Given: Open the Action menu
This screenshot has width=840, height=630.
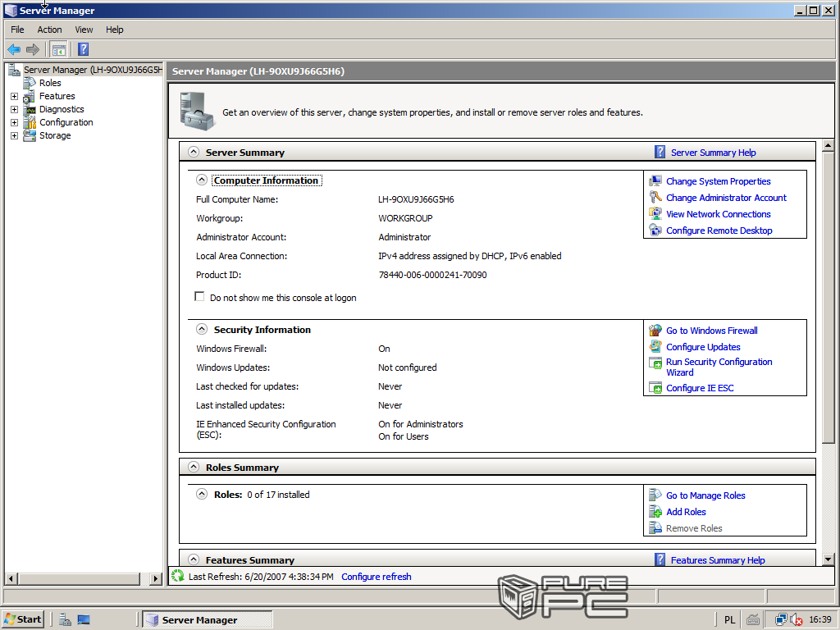Looking at the screenshot, I should pyautogui.click(x=49, y=30).
